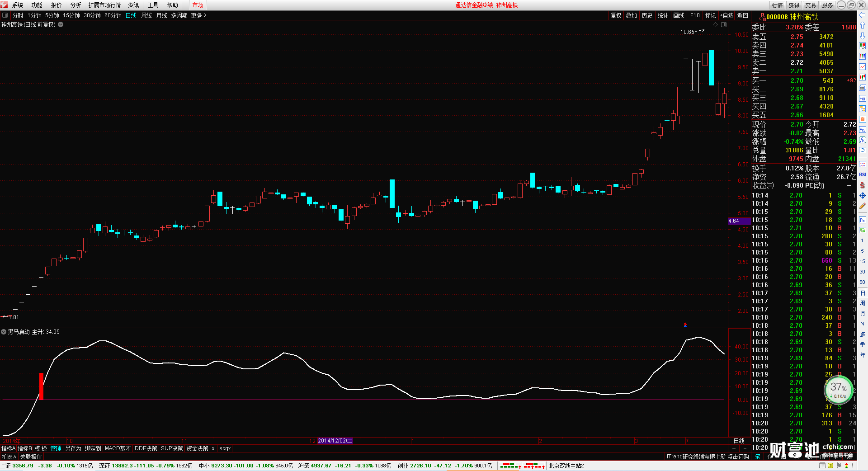Image resolution: width=868 pixels, height=471 pixels.
Task: Open the news windows icon in sidebar
Action: point(863,88)
